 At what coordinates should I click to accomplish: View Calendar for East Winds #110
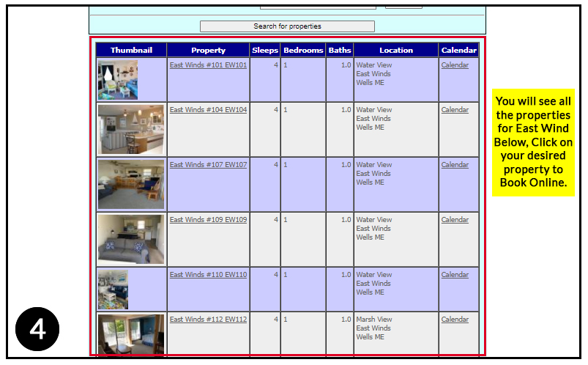coord(455,275)
